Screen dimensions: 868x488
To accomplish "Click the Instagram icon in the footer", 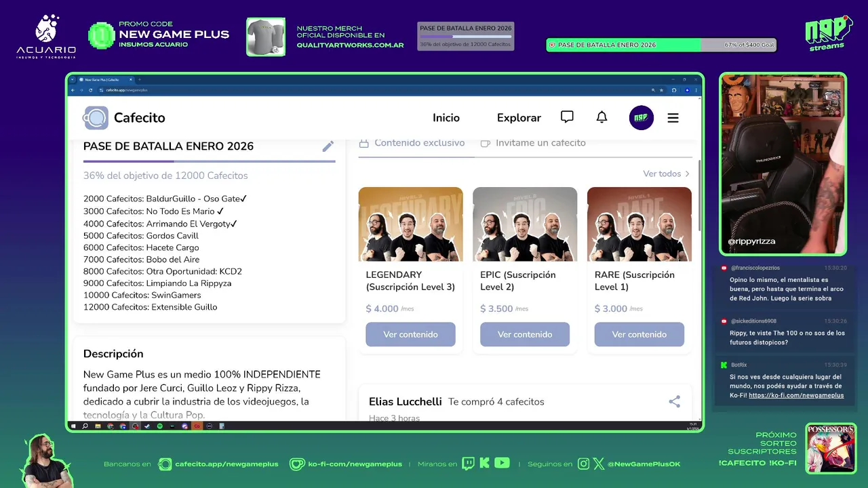I will 583,464.
